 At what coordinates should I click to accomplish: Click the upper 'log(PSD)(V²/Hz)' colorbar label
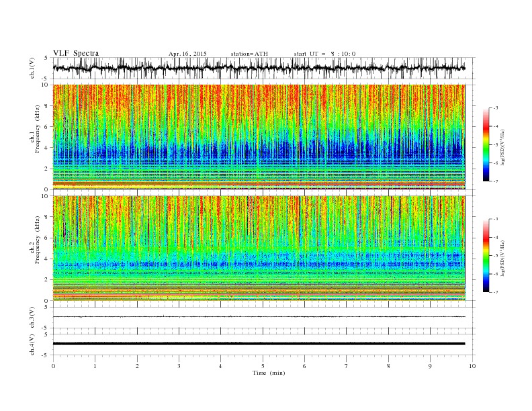503,146
